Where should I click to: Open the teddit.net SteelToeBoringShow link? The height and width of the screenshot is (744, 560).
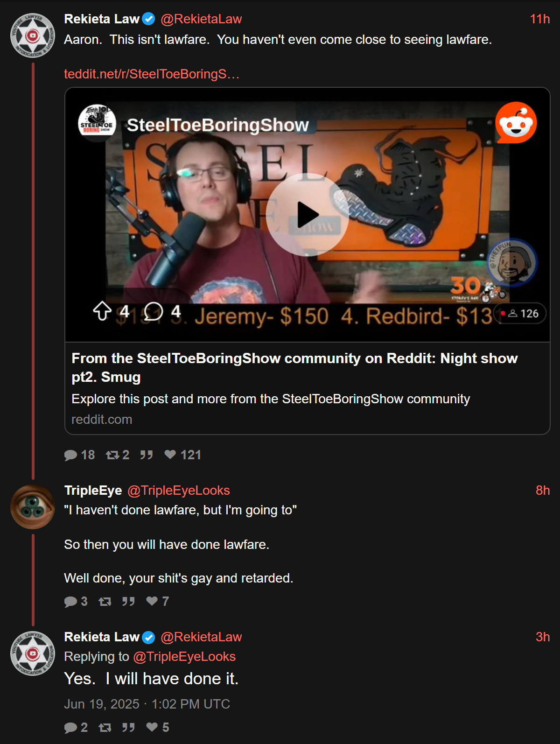click(152, 74)
